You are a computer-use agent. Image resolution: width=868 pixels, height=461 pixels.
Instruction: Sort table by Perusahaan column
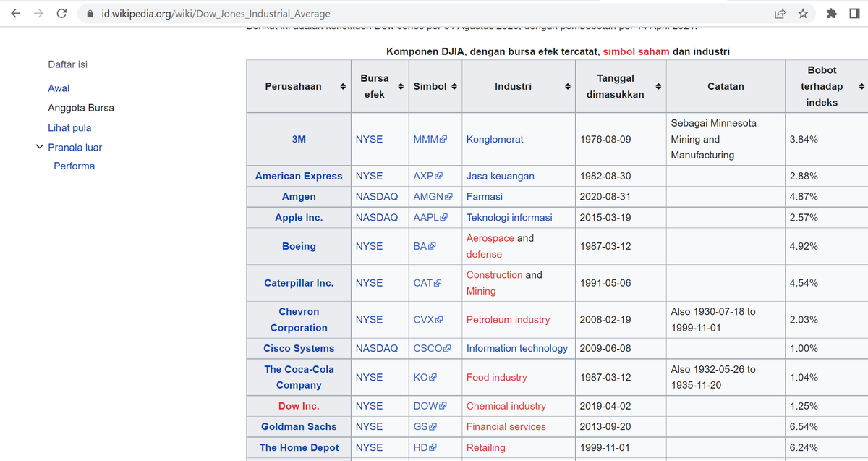point(343,87)
